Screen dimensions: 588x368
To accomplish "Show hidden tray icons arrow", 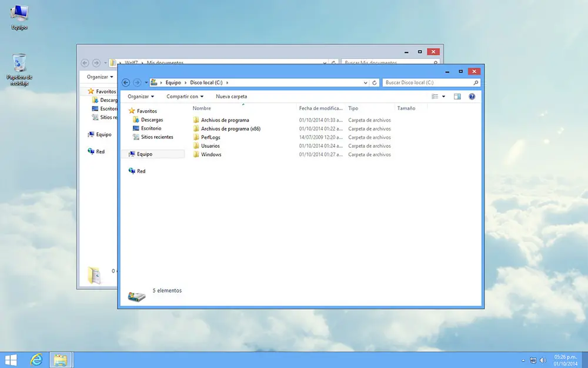I will click(x=523, y=360).
